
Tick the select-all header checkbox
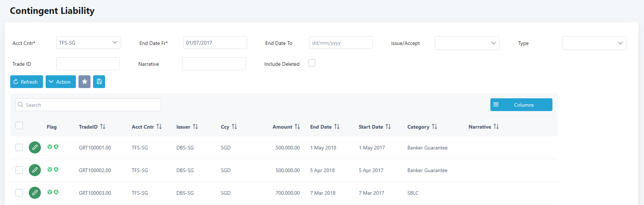pos(19,126)
